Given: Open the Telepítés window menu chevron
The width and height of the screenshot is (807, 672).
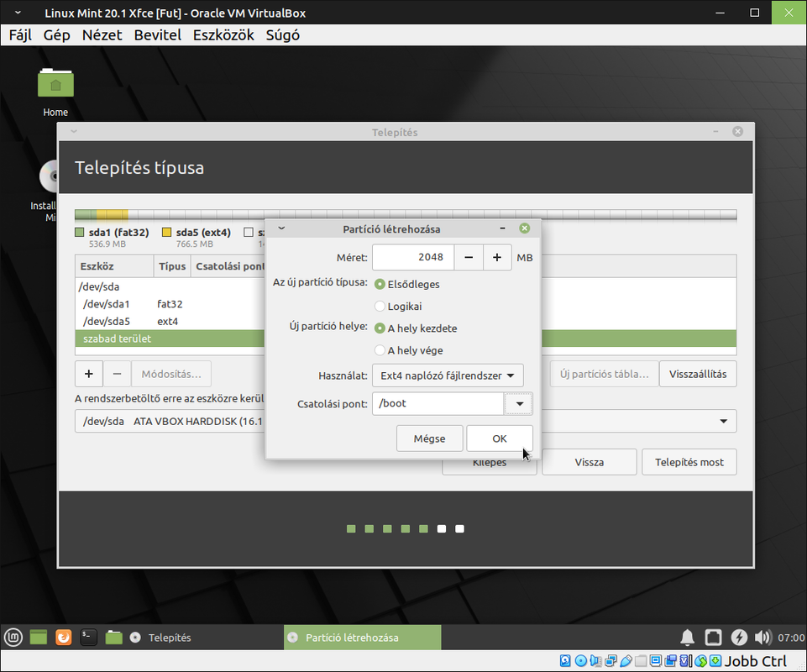Looking at the screenshot, I should (74, 131).
